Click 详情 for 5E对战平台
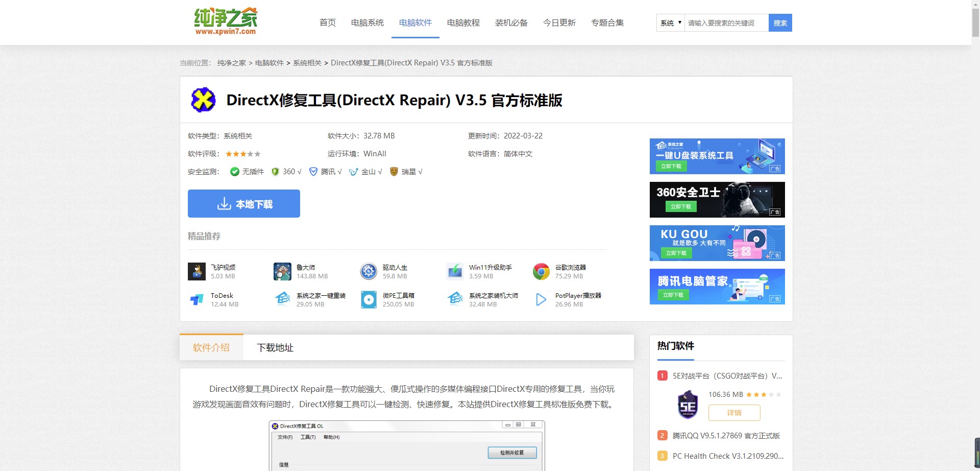 734,413
